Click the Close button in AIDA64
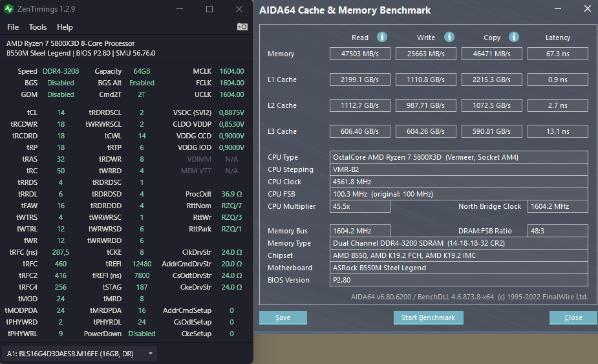The width and height of the screenshot is (598, 364). point(573,317)
